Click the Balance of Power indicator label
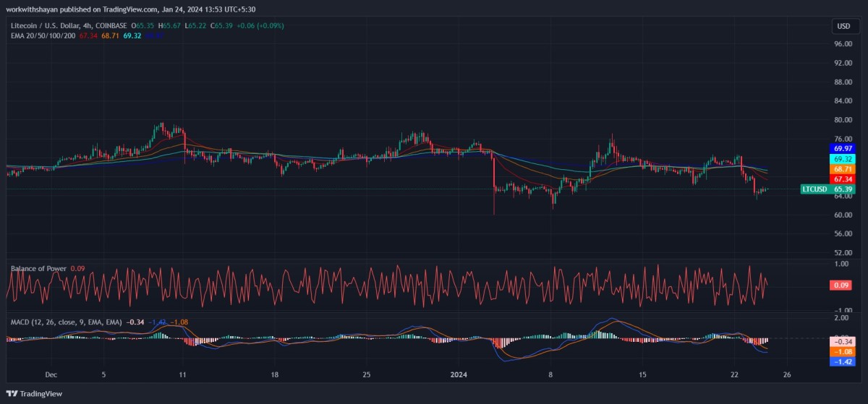Screen dimensions: 868x404 (x=38, y=269)
